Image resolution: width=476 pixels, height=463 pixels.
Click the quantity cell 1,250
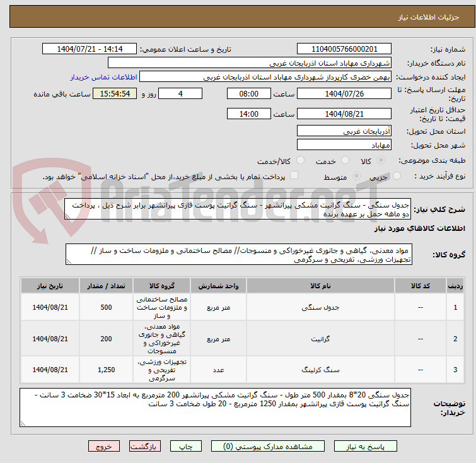[x=107, y=370]
